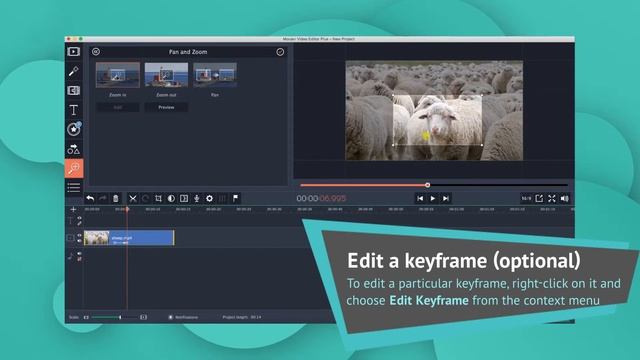640x360 pixels.
Task: Skip to previous frame
Action: pos(420,198)
